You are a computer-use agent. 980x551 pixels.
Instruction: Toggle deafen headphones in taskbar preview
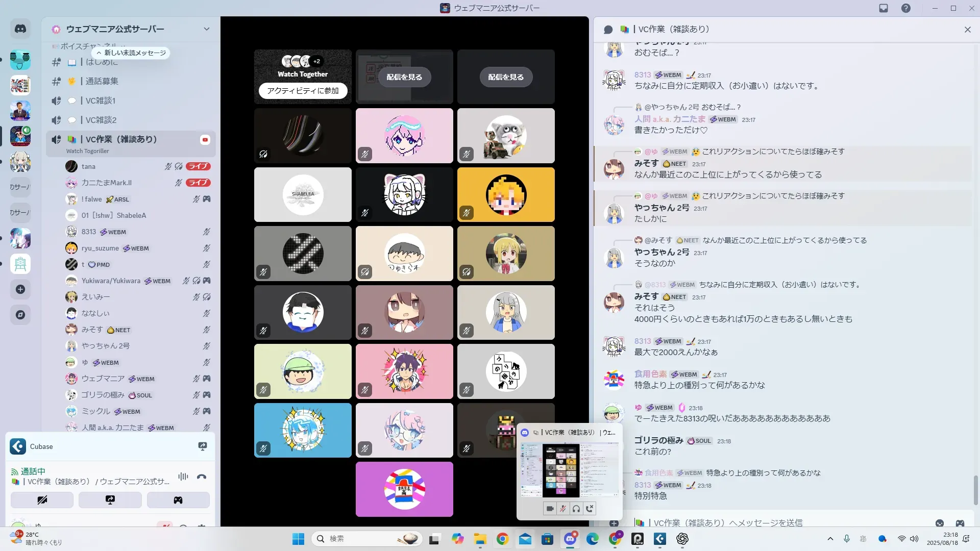click(576, 509)
